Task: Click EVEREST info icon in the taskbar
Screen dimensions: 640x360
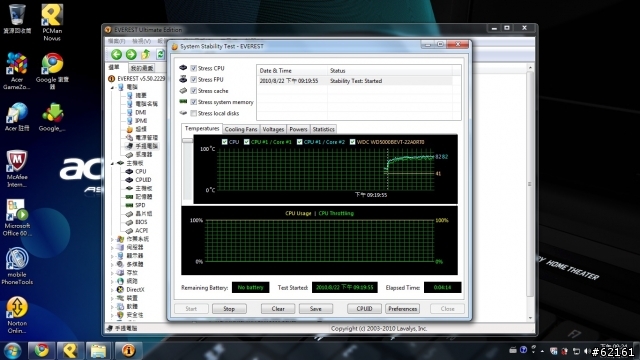Action: point(129,351)
